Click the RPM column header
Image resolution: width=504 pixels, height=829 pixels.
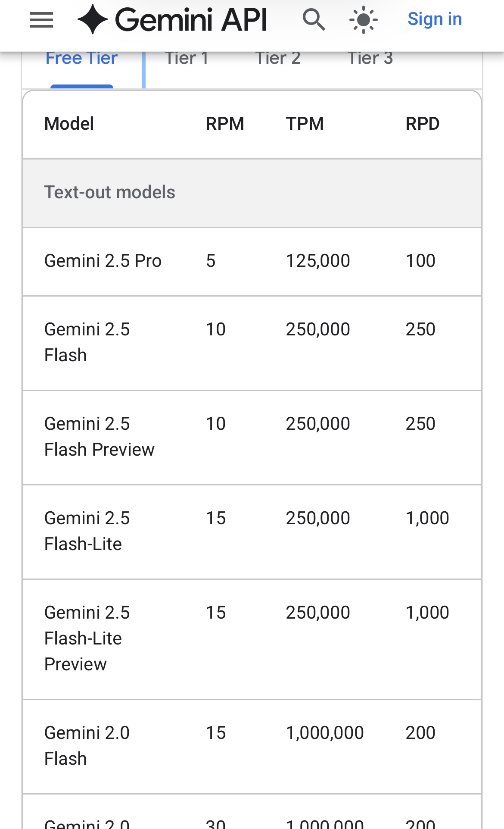[x=225, y=124]
